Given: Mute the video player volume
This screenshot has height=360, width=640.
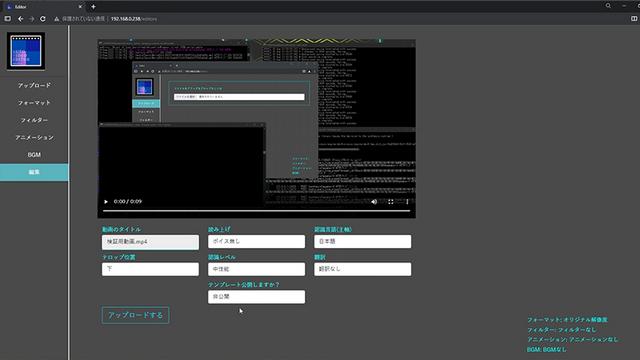Looking at the screenshot, I should click(374, 202).
